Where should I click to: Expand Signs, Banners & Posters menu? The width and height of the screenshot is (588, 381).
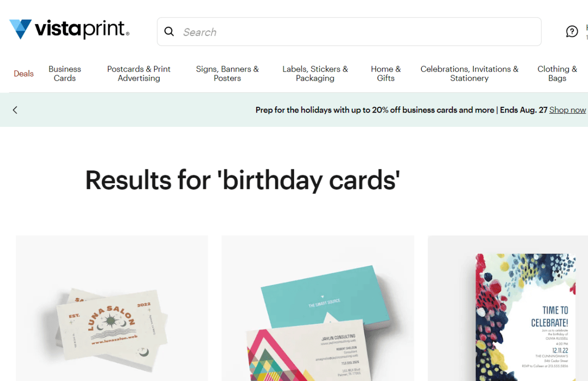click(227, 73)
